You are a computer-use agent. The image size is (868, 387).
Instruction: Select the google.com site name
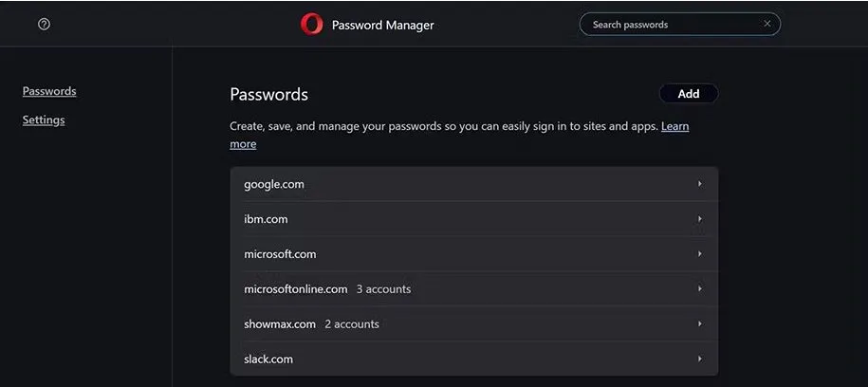click(274, 184)
